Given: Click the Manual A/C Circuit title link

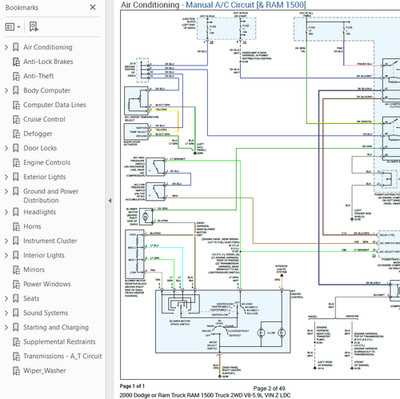Looking at the screenshot, I should tap(246, 5).
